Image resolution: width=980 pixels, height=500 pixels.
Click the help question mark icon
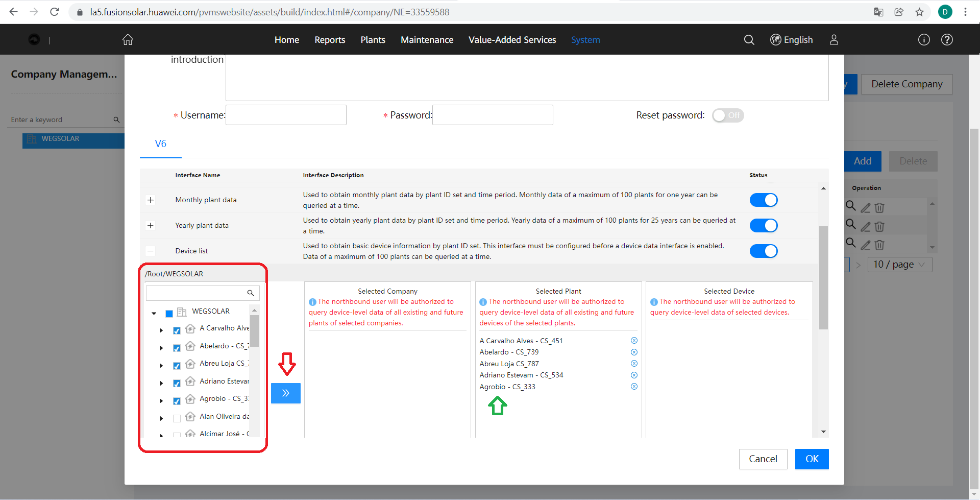click(947, 40)
